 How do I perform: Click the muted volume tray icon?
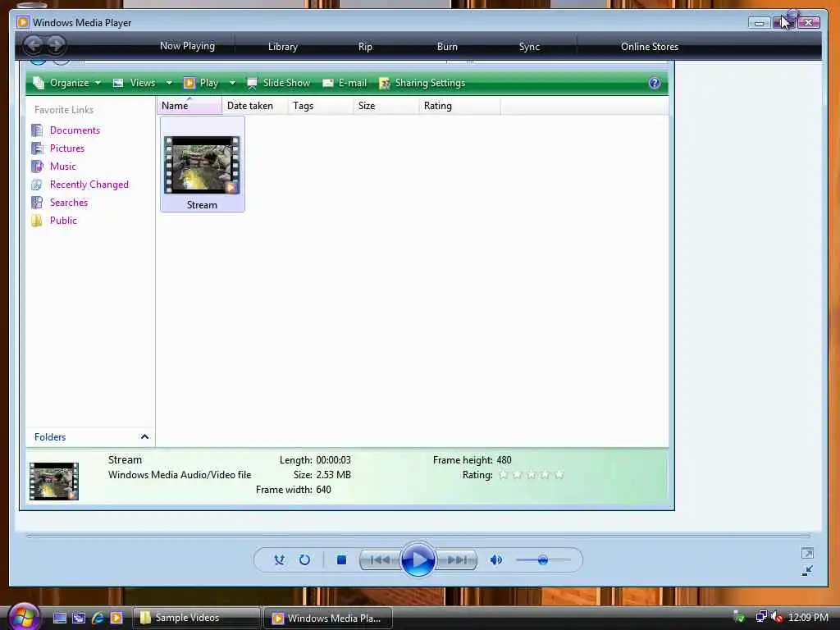[x=778, y=618]
